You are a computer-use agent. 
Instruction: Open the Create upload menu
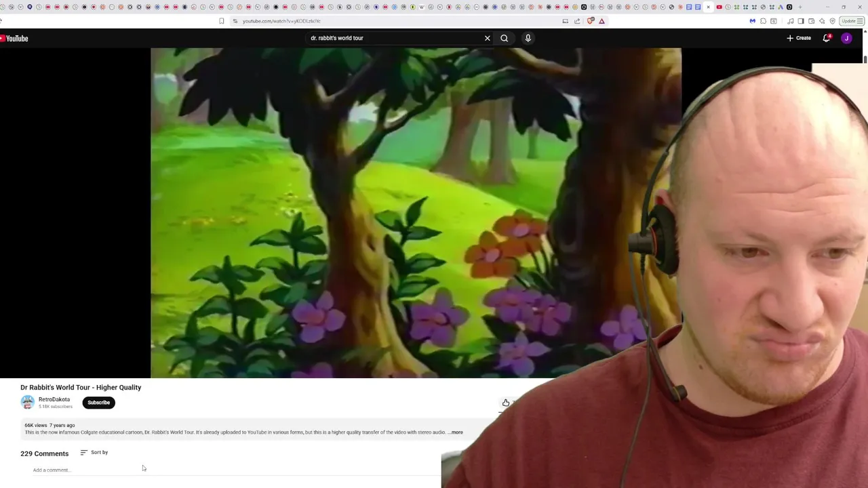pos(799,38)
